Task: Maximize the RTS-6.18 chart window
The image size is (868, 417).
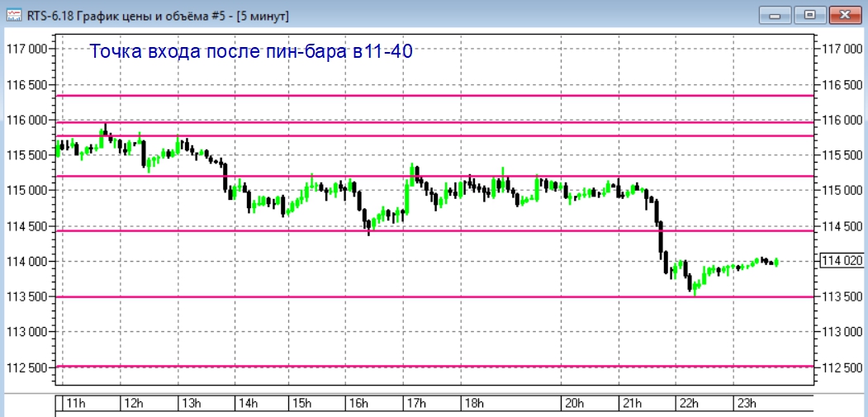Action: point(810,15)
